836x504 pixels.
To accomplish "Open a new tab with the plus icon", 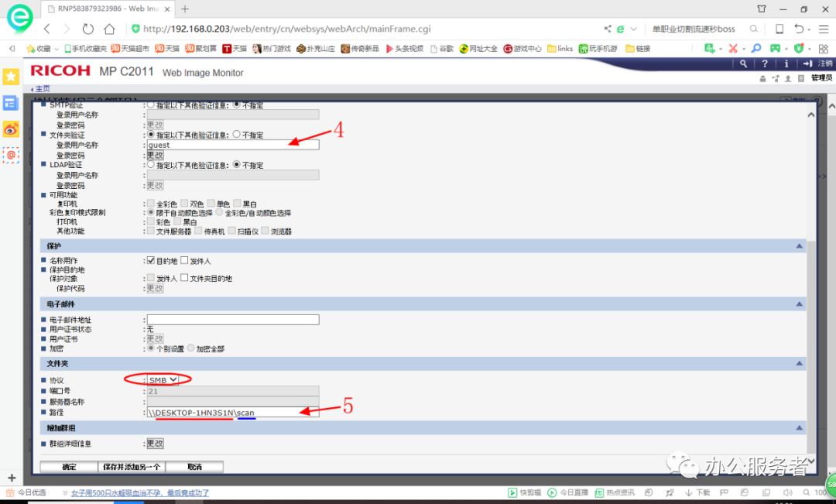I will 185,9.
